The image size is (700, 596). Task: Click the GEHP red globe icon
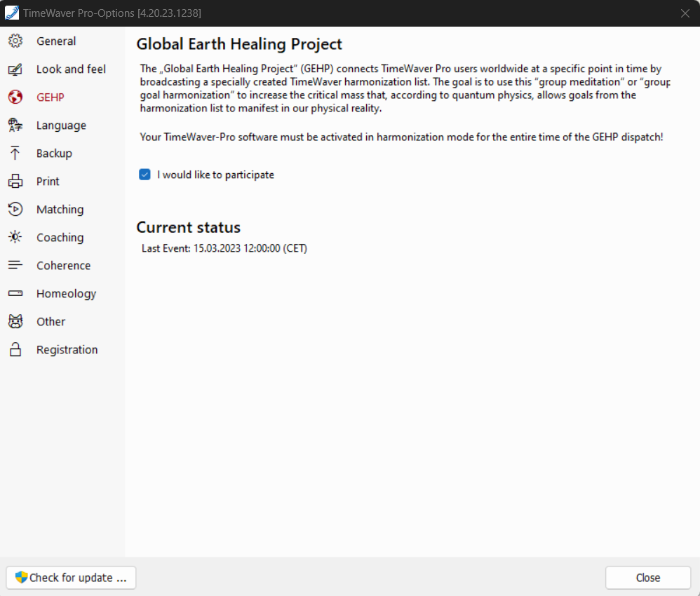click(15, 97)
